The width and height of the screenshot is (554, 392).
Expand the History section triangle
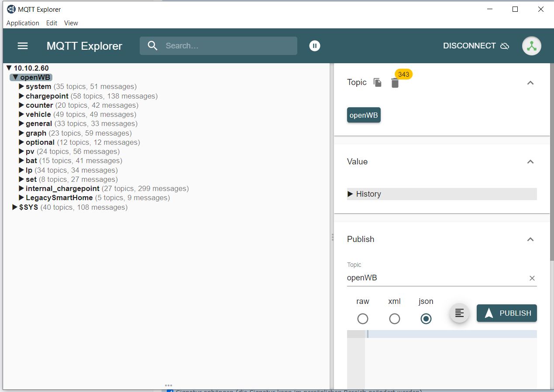pos(350,194)
